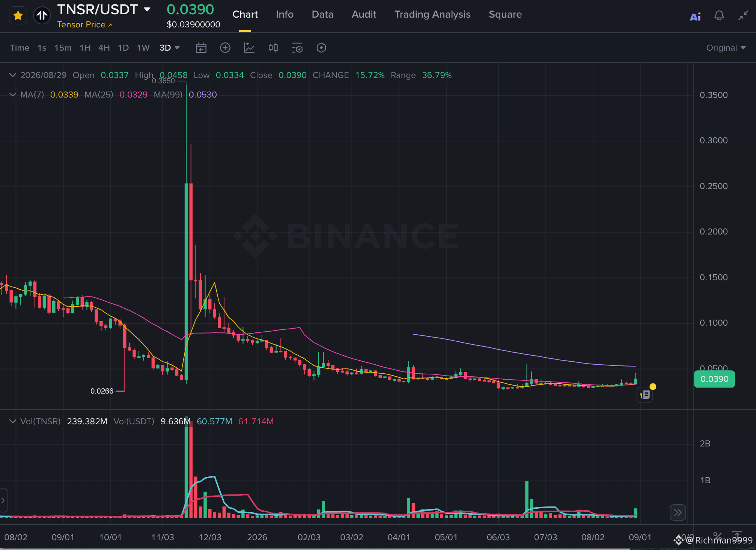The width and height of the screenshot is (756, 550).
Task: Click the green 0.0390 current price label
Action: point(714,379)
